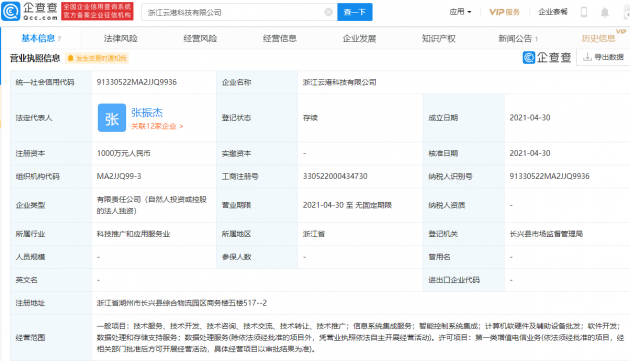Click the 查一下 search button
This screenshot has width=630, height=361.
[x=355, y=12]
